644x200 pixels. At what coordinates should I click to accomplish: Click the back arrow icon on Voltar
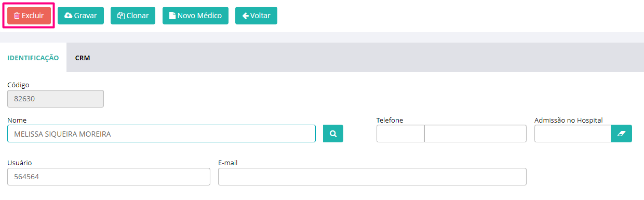tap(246, 16)
